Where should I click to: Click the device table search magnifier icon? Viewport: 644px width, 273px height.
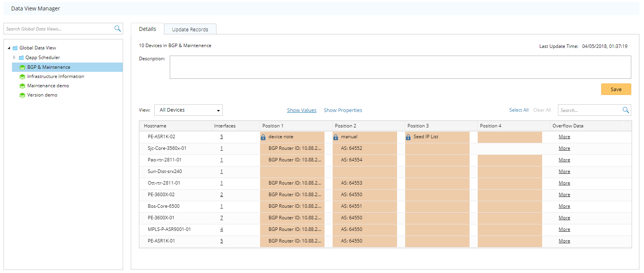tap(625, 110)
